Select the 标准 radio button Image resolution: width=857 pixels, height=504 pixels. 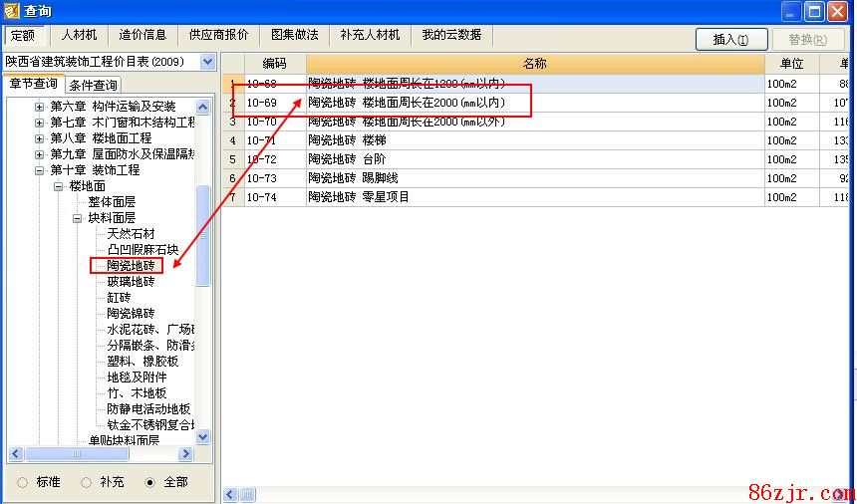(x=22, y=482)
